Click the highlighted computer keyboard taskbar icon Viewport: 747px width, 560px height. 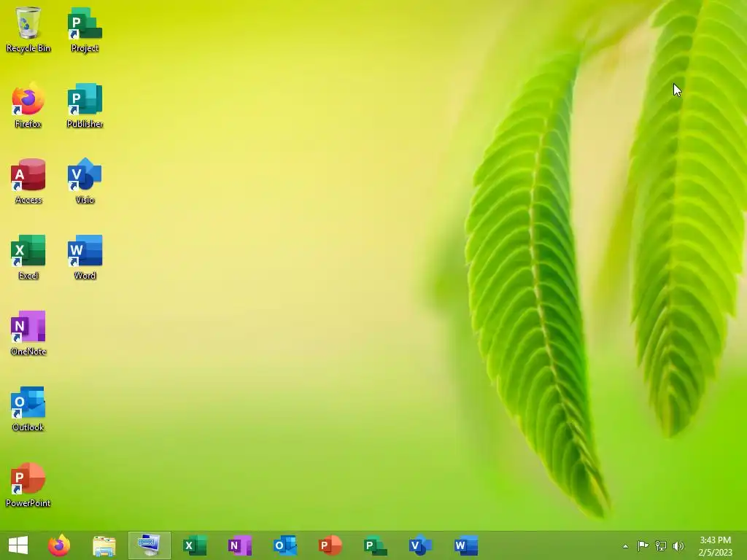[x=149, y=545]
